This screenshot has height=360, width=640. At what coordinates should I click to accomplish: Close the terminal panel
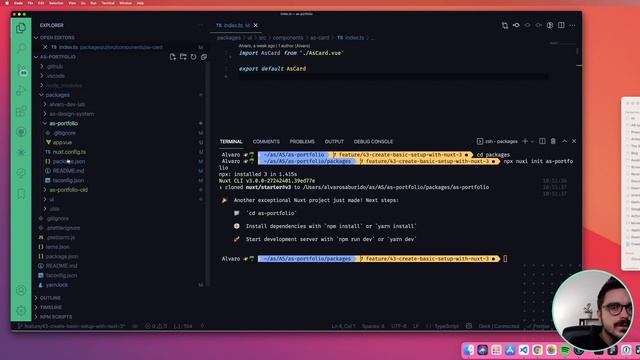[574, 141]
